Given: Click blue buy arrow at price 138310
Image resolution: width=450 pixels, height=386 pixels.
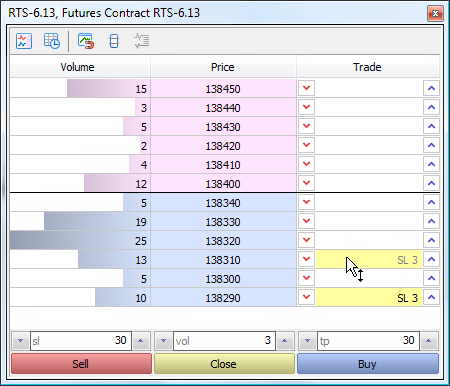Looking at the screenshot, I should 431,259.
